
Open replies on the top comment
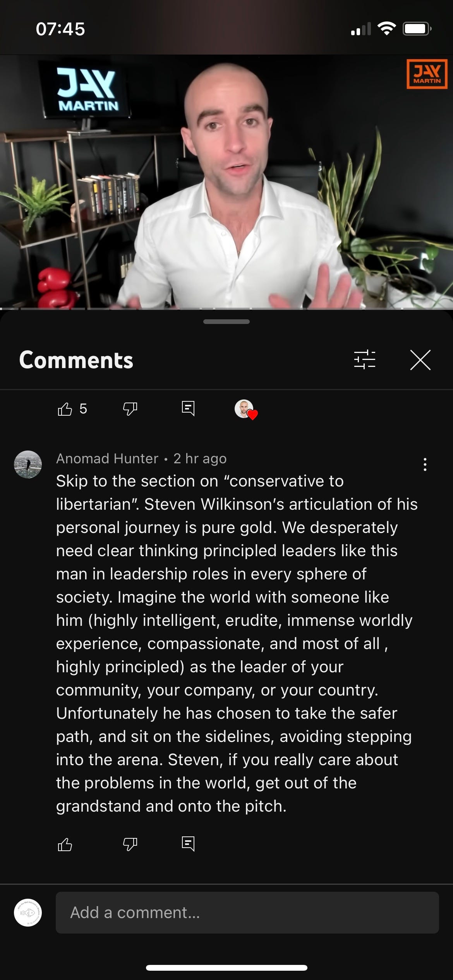(x=188, y=408)
